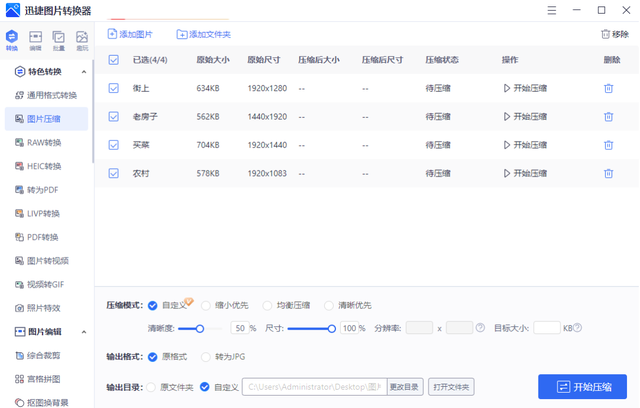Screen dimensions: 640x408
Task: Click the delete trash icon for 老房子
Action: click(608, 117)
